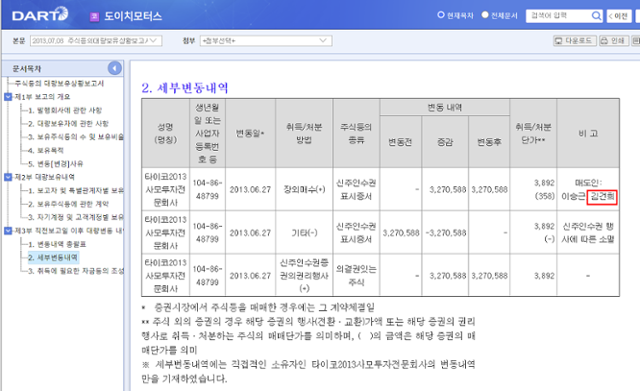Open 1. 변동내역 총괄표 item

57,244
